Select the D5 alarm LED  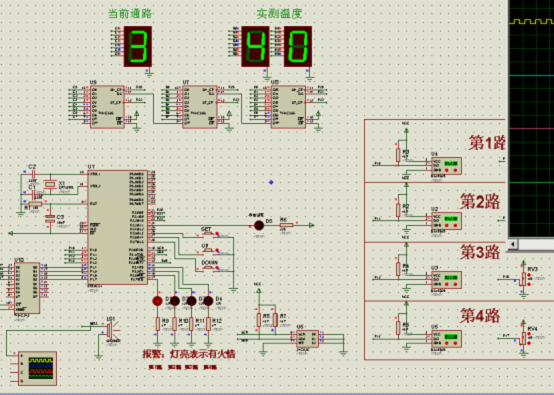pos(259,225)
